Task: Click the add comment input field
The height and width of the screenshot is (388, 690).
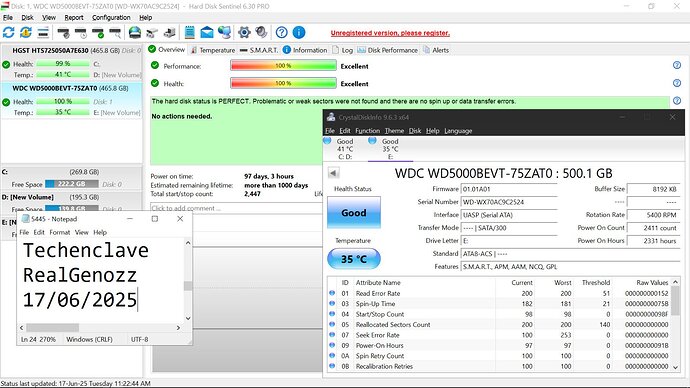Action: 236,208
